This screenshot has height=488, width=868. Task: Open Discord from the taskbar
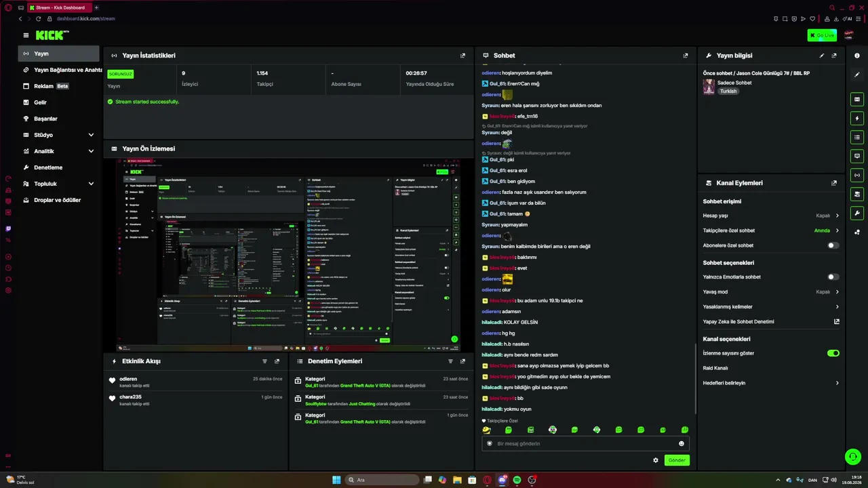(x=502, y=480)
